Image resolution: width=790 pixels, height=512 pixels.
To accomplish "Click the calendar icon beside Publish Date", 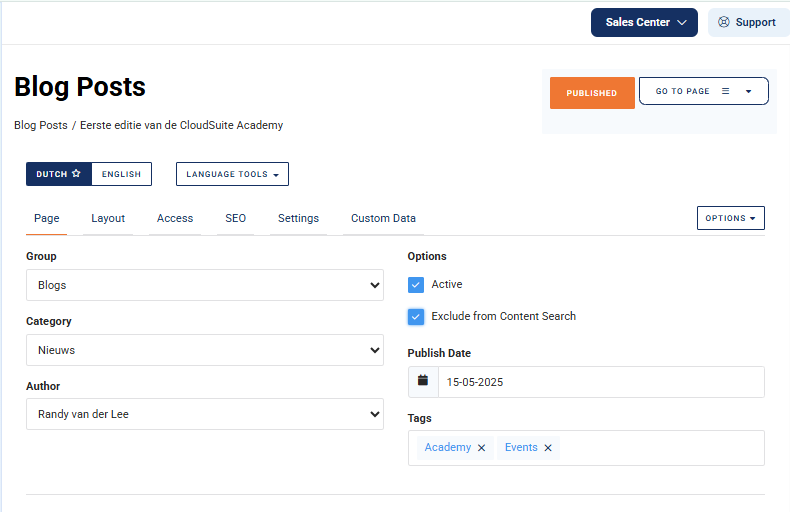I will tap(423, 380).
